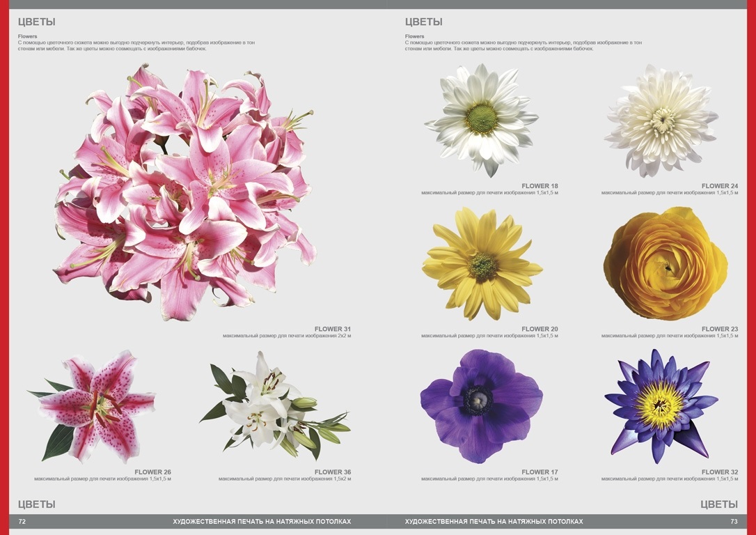Screen dimensions: 756x535
Task: Click the FLOWER 24 caption text
Action: (x=720, y=186)
